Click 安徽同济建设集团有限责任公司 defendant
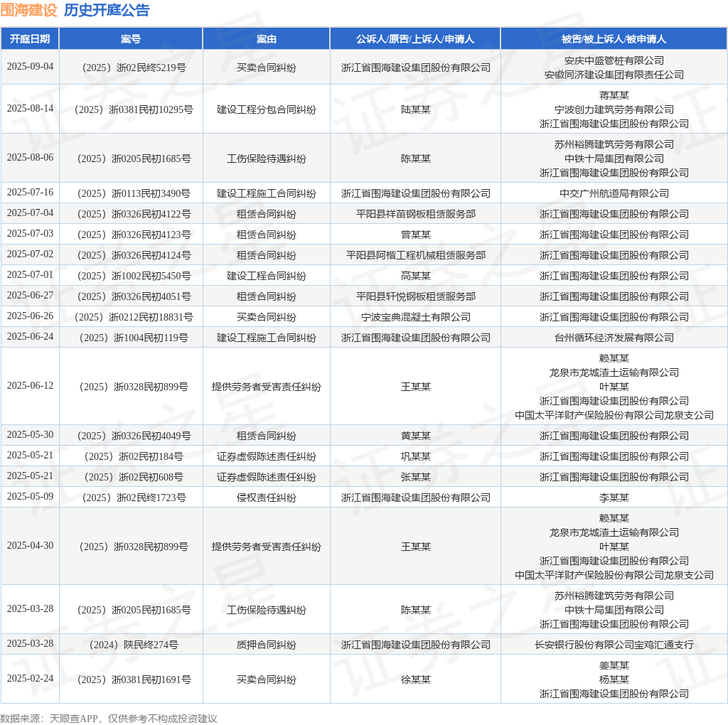728x725 pixels. pyautogui.click(x=614, y=75)
